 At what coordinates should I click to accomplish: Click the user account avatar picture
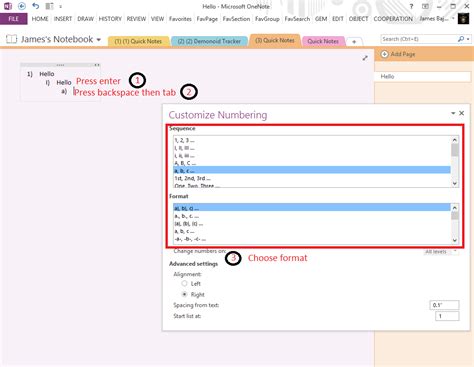(x=463, y=19)
